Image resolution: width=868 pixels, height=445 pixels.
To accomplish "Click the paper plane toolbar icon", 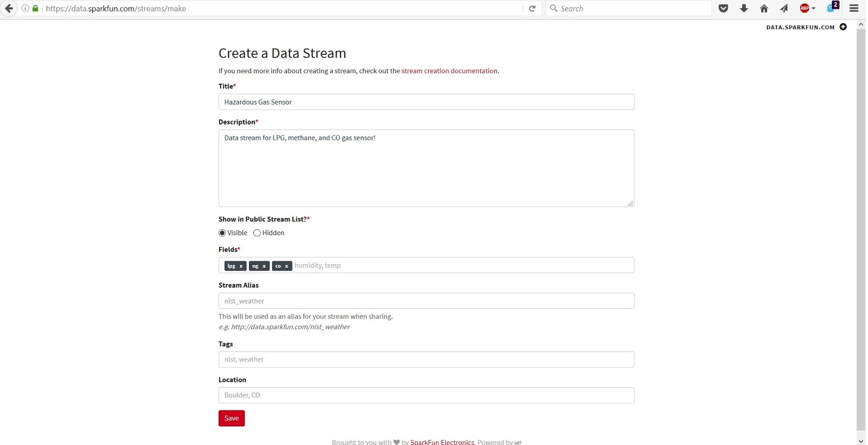I will [x=784, y=8].
